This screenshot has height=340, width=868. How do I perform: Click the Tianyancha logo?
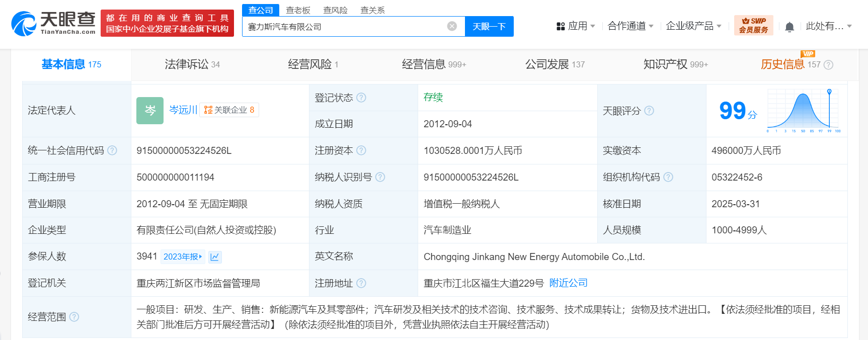[53, 24]
